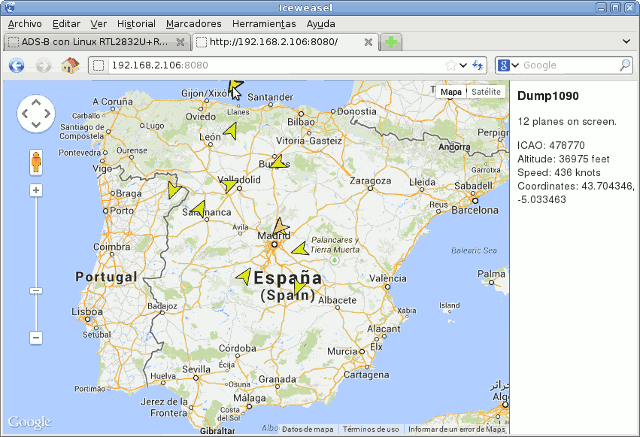Select the plane marker east of Madrid
This screenshot has height=437, width=640.
pos(300,248)
